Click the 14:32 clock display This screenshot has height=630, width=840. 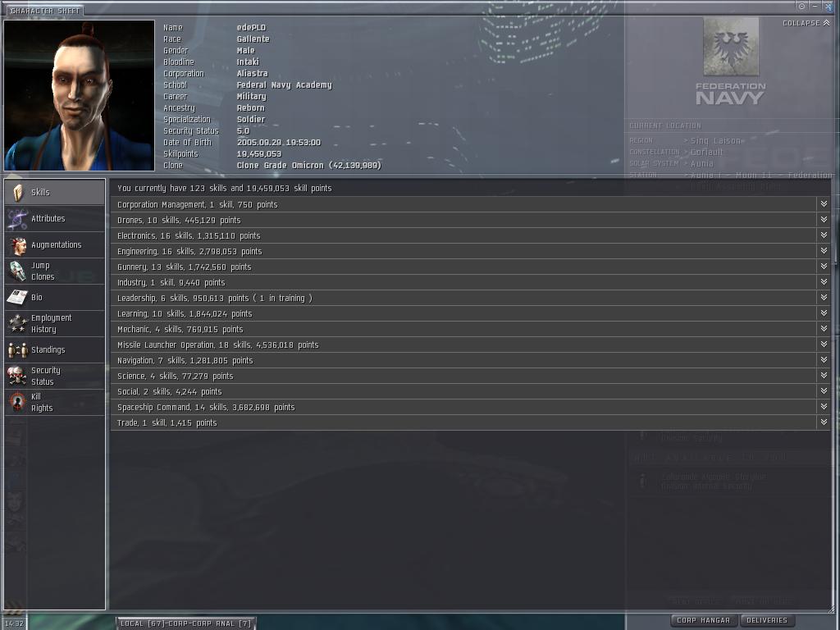tap(15, 623)
